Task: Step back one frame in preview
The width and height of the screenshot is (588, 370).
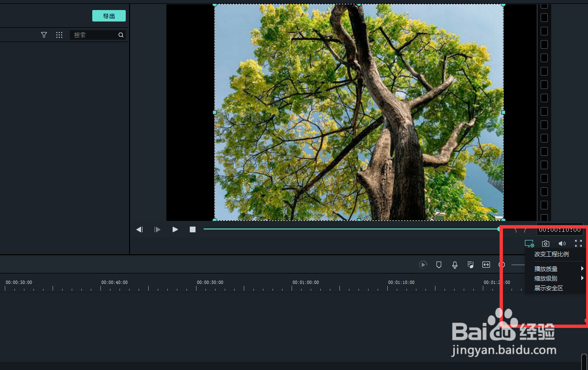Action: [140, 229]
